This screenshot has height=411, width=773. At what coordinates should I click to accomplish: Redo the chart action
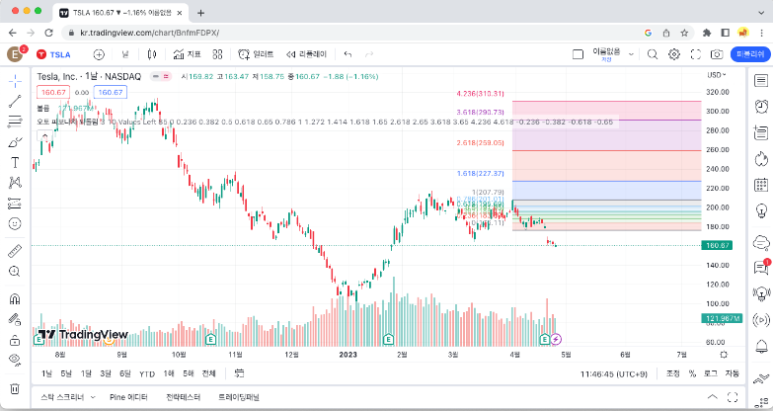click(369, 55)
